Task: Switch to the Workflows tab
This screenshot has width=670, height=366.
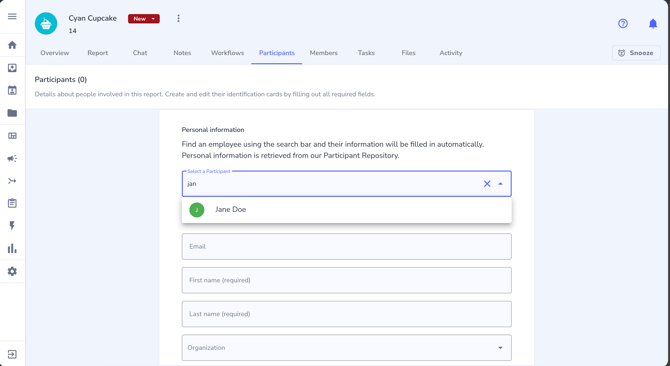Action: pos(227,53)
